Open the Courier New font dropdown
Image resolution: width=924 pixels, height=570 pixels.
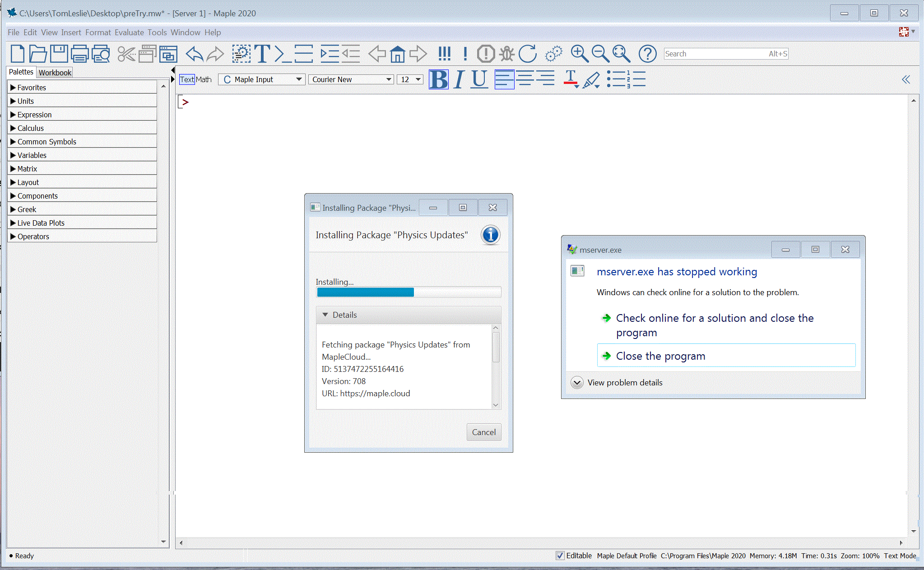[x=351, y=79]
